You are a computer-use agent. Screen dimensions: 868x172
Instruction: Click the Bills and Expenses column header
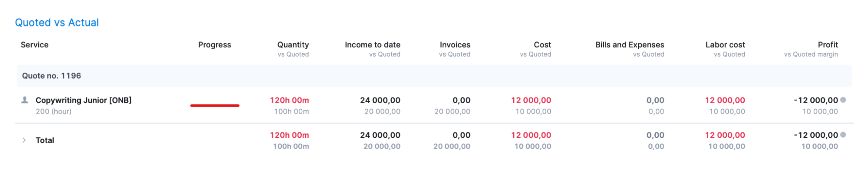point(630,45)
